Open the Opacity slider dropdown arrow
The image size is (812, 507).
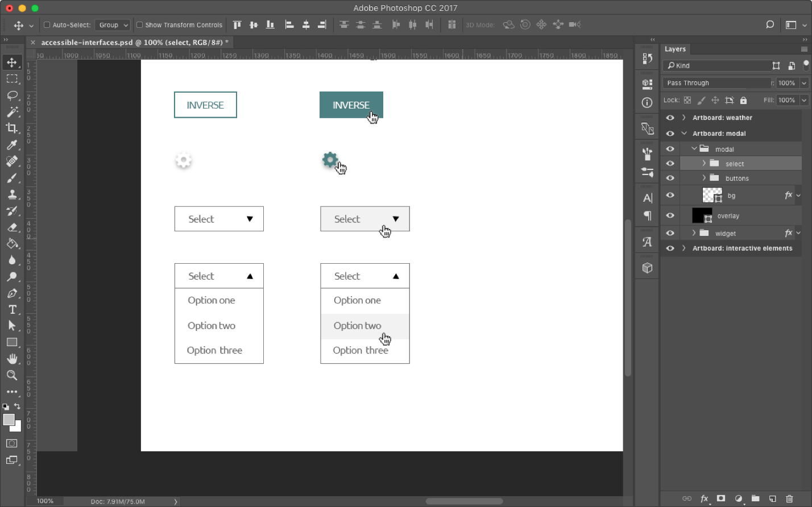tap(804, 83)
